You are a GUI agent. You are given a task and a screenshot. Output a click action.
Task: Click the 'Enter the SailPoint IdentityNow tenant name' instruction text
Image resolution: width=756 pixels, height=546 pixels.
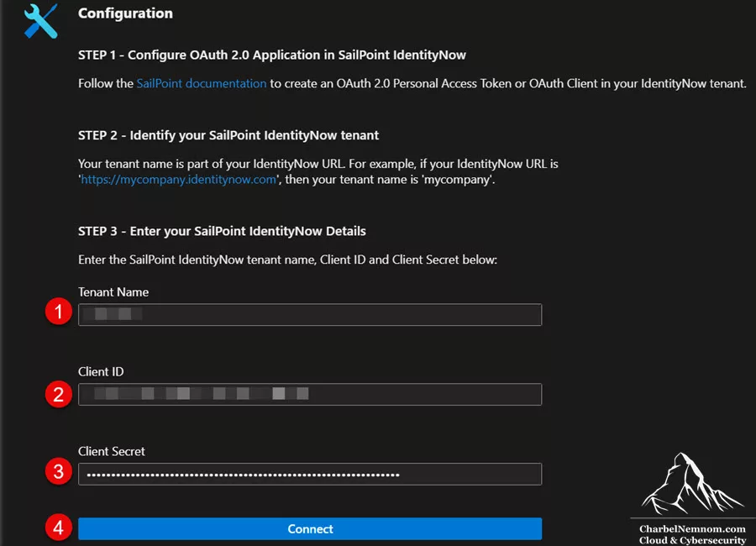click(287, 260)
